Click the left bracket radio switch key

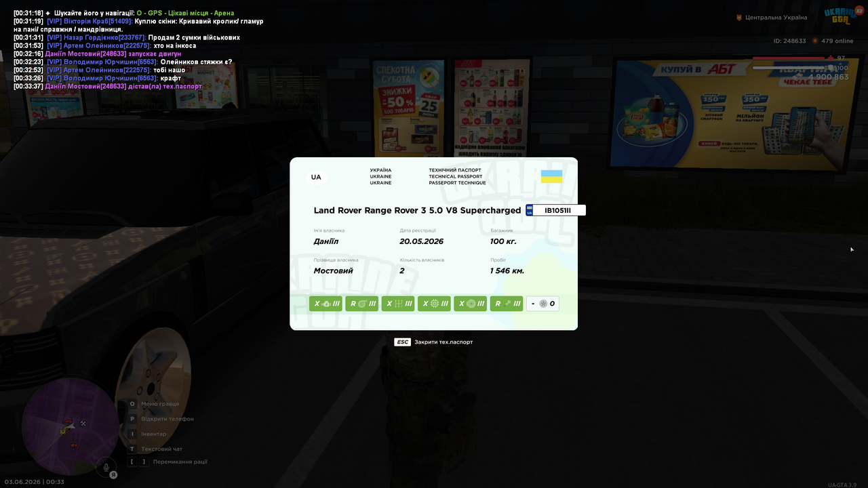[132, 462]
